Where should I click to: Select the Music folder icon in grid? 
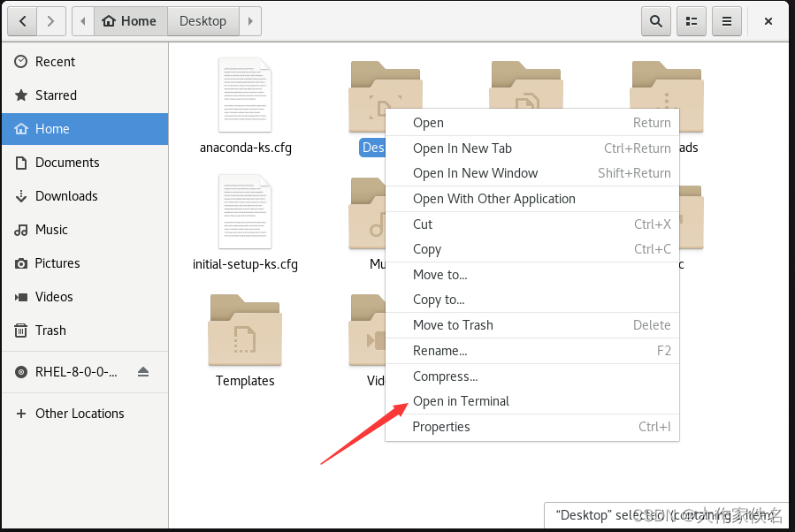click(x=368, y=213)
